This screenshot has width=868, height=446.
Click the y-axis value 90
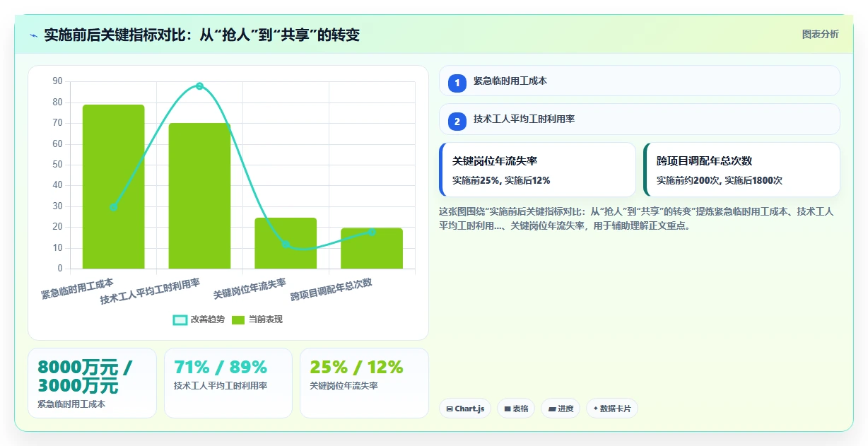[57, 81]
